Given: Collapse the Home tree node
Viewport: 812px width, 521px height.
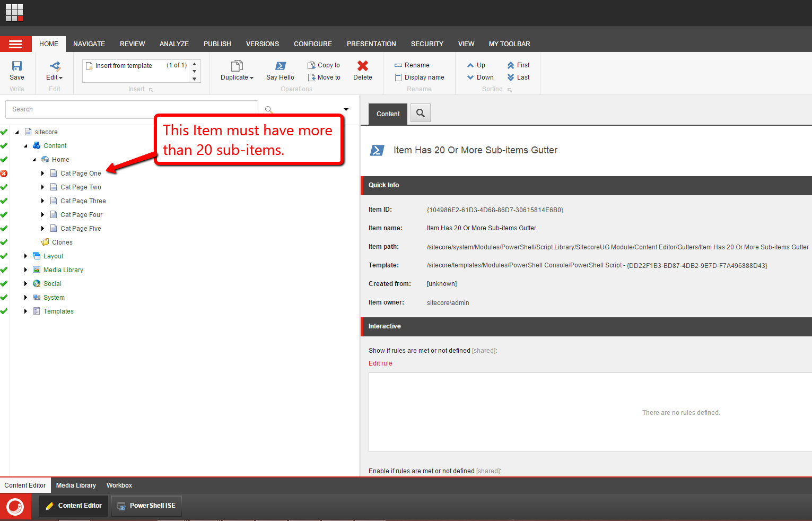Looking at the screenshot, I should pos(34,160).
